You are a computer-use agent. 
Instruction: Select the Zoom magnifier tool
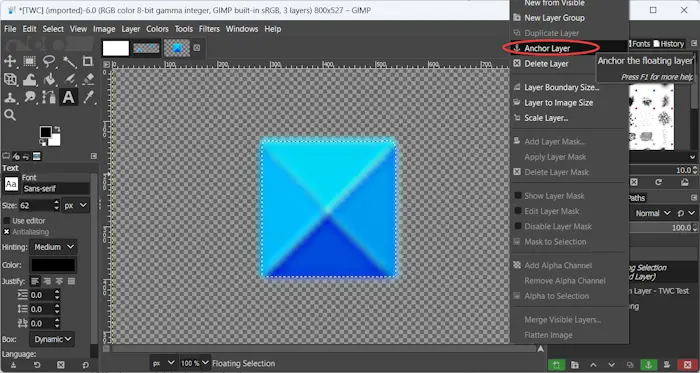10,115
